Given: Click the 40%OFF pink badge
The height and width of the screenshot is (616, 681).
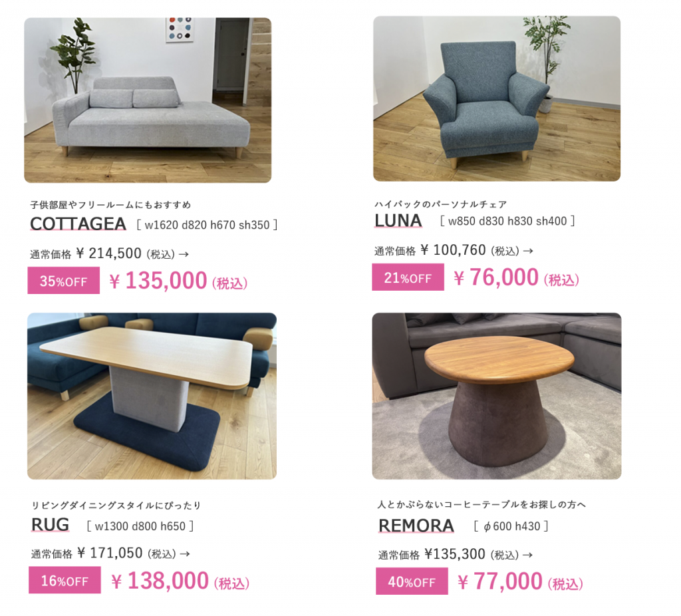Looking at the screenshot, I should click(412, 581).
